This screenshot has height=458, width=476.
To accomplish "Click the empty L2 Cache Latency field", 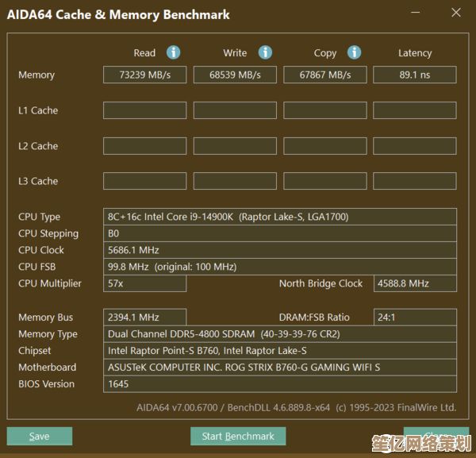I will (x=415, y=146).
